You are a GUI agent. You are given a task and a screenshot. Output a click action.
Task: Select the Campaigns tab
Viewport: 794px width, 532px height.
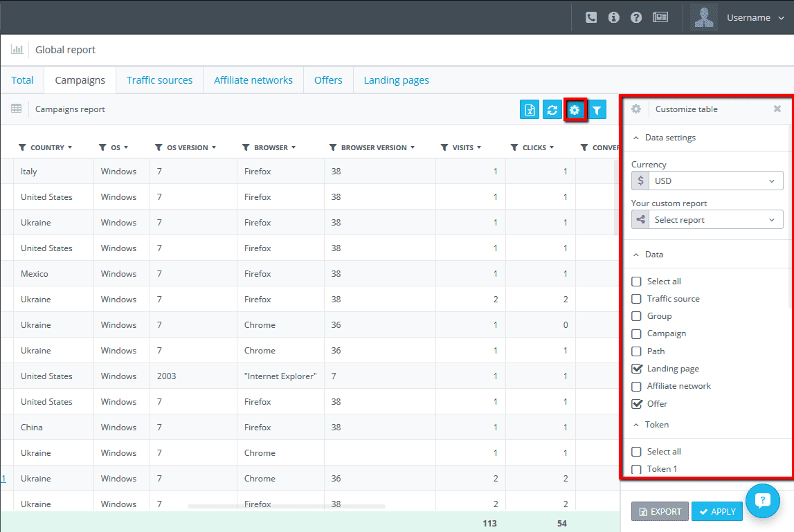click(80, 80)
